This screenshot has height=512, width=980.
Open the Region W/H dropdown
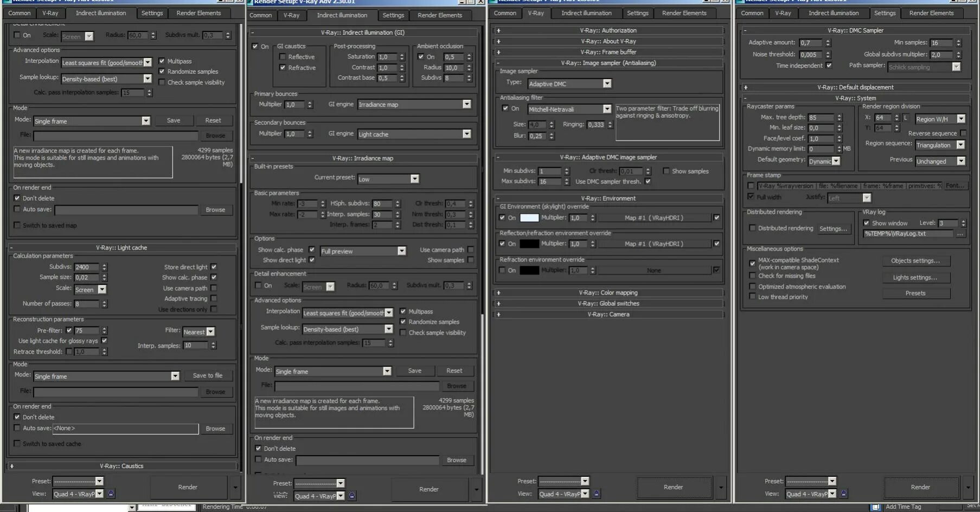tap(940, 119)
